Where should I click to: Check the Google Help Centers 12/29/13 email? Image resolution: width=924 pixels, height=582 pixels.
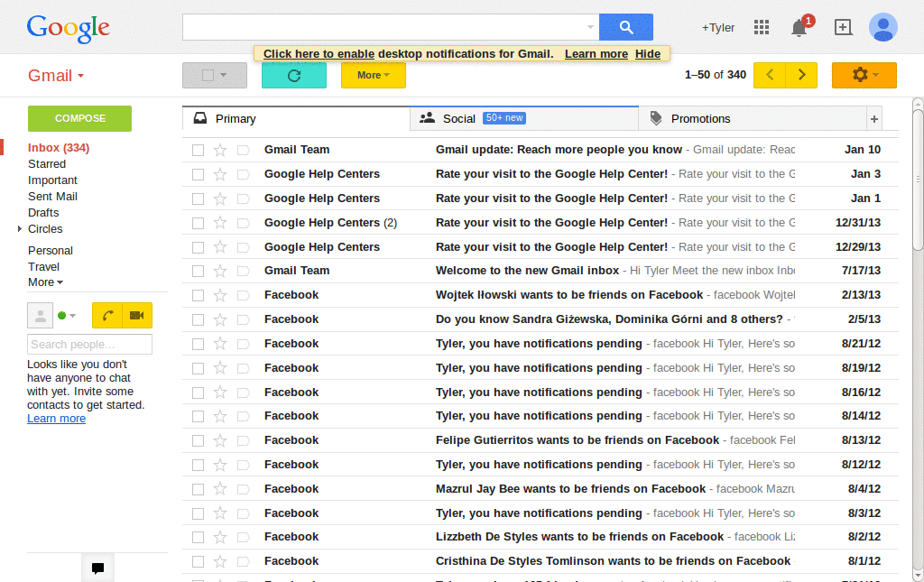[x=198, y=247]
